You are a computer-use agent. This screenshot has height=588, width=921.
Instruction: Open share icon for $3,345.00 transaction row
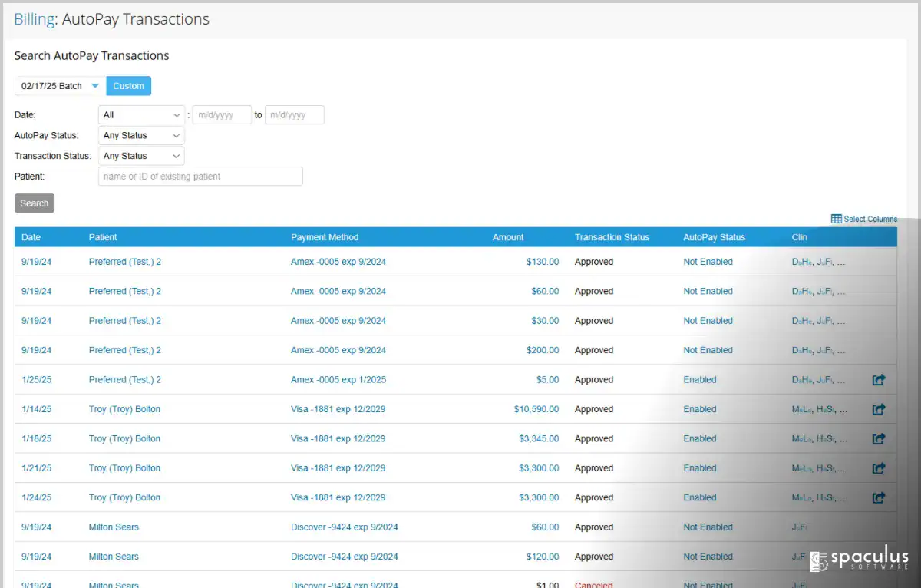[x=879, y=438]
